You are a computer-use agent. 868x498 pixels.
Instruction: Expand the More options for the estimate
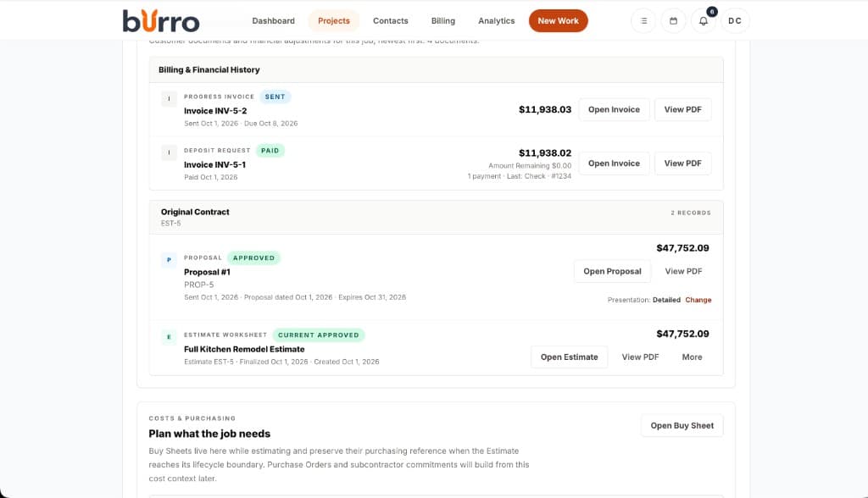692,357
